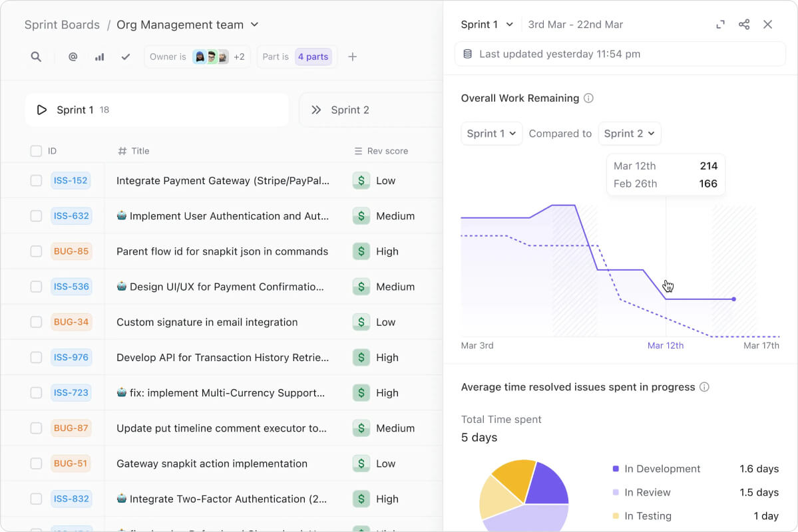The height and width of the screenshot is (532, 798).
Task: Expand the Compared to Sprint 2 dropdown
Action: [x=629, y=134]
